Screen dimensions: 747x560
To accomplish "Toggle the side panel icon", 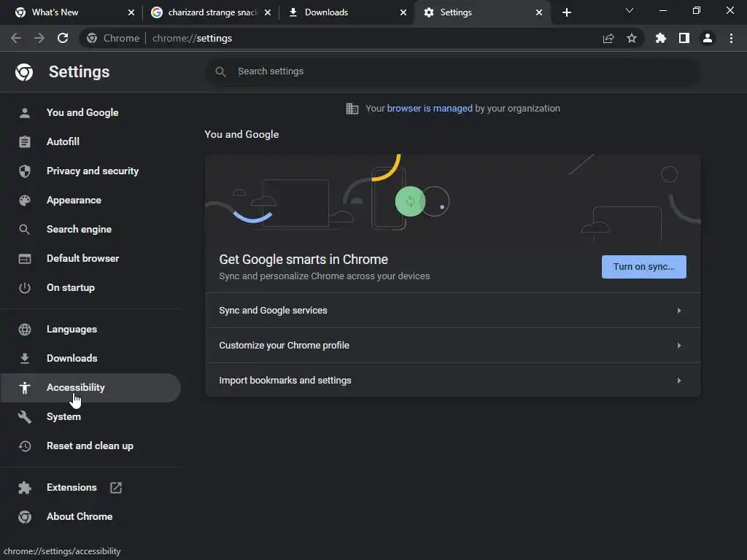I will coord(684,38).
